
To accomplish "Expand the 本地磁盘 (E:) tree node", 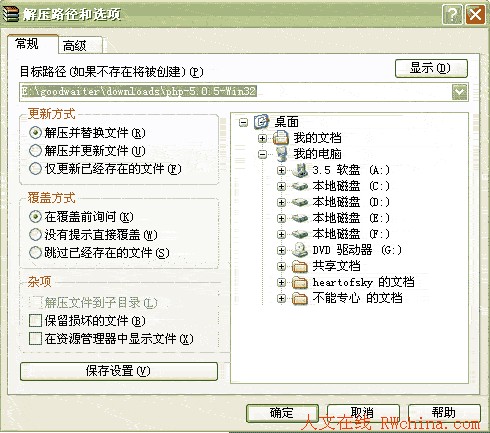I will pyautogui.click(x=281, y=218).
